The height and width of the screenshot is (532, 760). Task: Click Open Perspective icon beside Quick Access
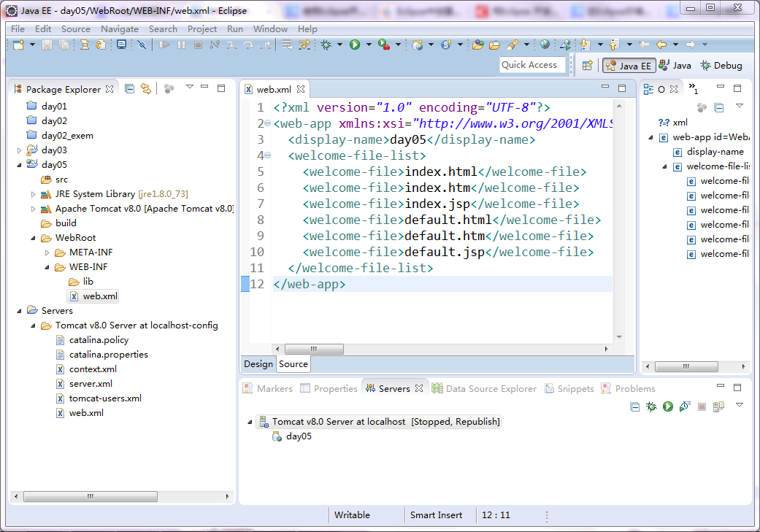pyautogui.click(x=588, y=66)
